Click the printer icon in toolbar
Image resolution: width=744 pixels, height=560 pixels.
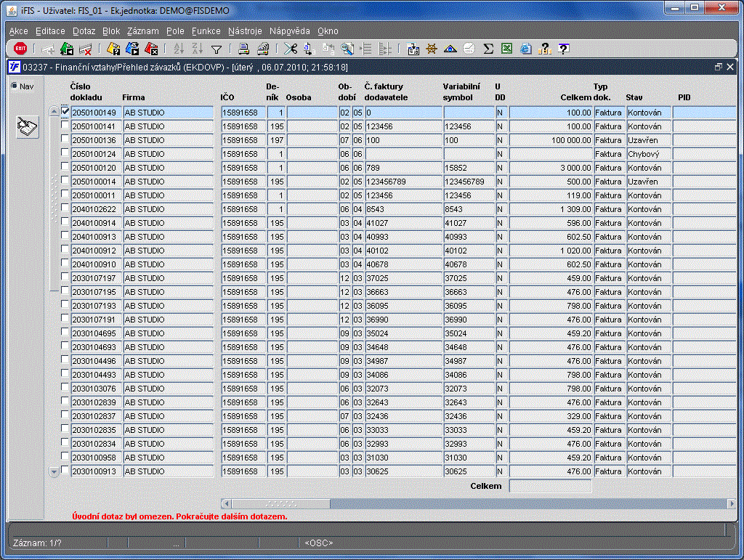pos(244,49)
